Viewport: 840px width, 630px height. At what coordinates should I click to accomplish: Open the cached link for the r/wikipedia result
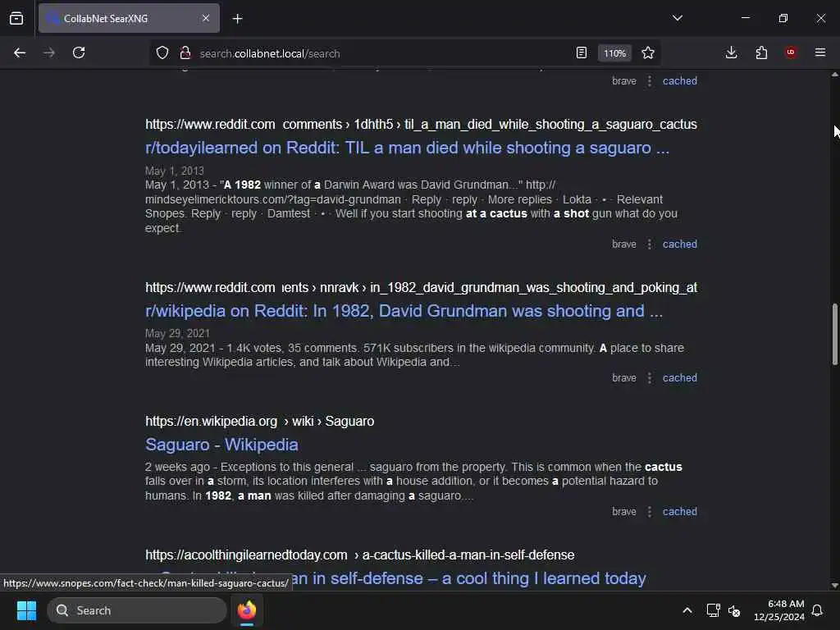tap(680, 377)
